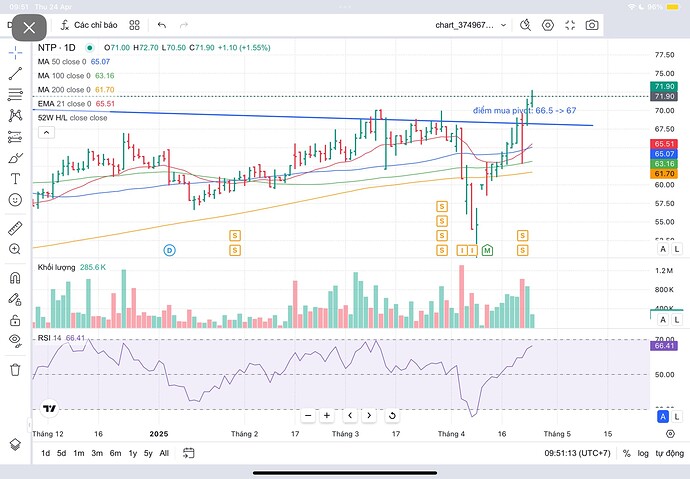
Task: Open the indicator templates grid icon
Action: click(134, 25)
